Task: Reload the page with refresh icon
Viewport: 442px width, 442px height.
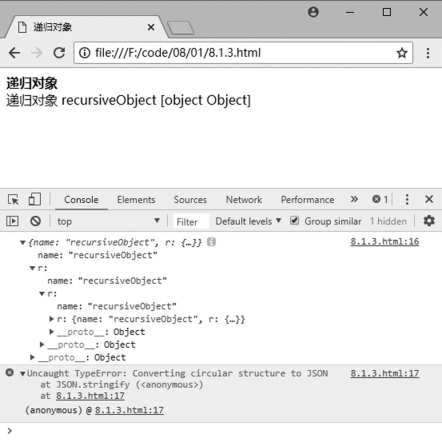Action: coord(59,53)
